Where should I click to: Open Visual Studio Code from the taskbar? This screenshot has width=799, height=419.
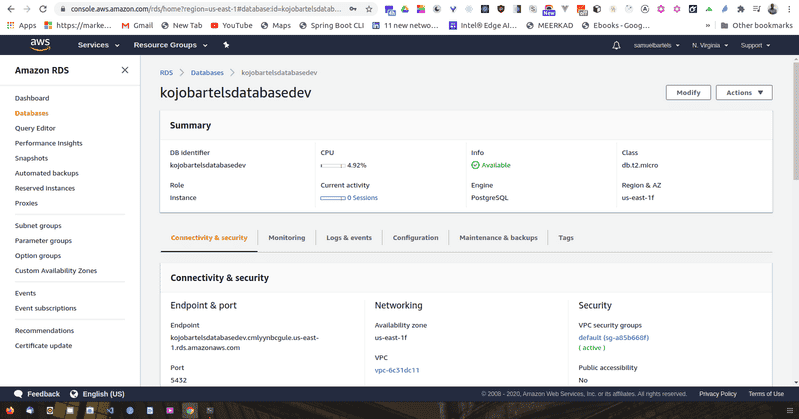point(110,410)
